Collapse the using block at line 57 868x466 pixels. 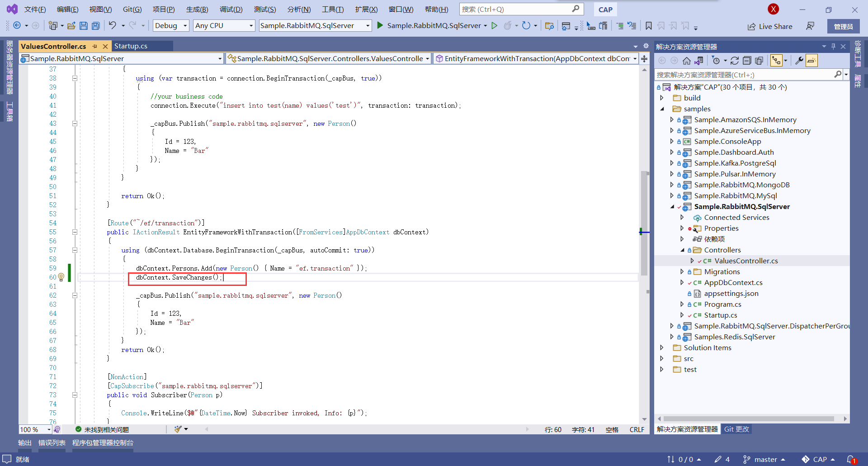(x=75, y=250)
